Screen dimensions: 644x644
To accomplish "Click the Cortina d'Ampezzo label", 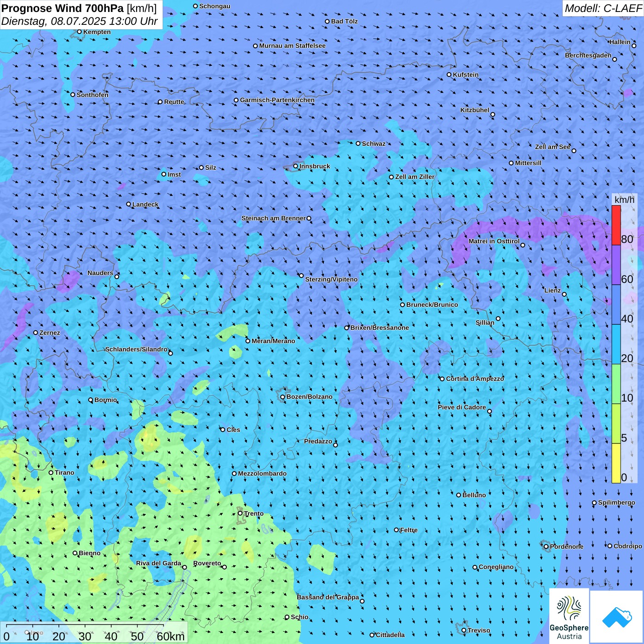I will pos(475,379).
